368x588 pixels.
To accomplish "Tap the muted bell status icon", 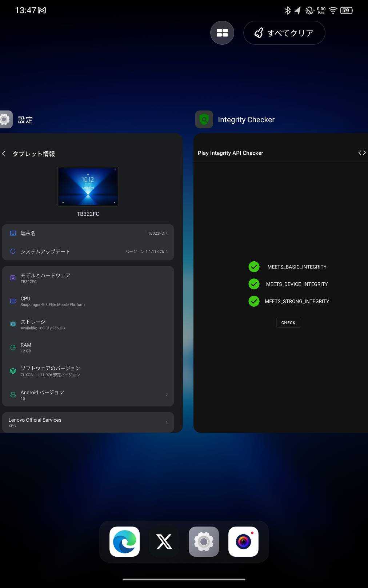I will pyautogui.click(x=309, y=11).
